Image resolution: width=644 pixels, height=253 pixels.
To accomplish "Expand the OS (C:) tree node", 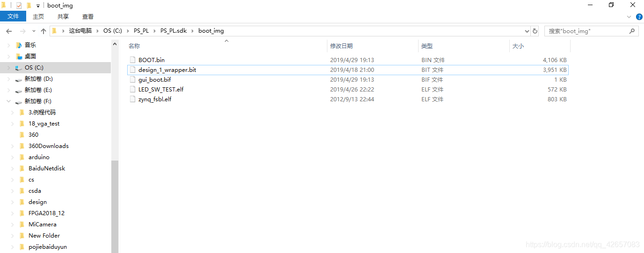I will pyautogui.click(x=9, y=68).
